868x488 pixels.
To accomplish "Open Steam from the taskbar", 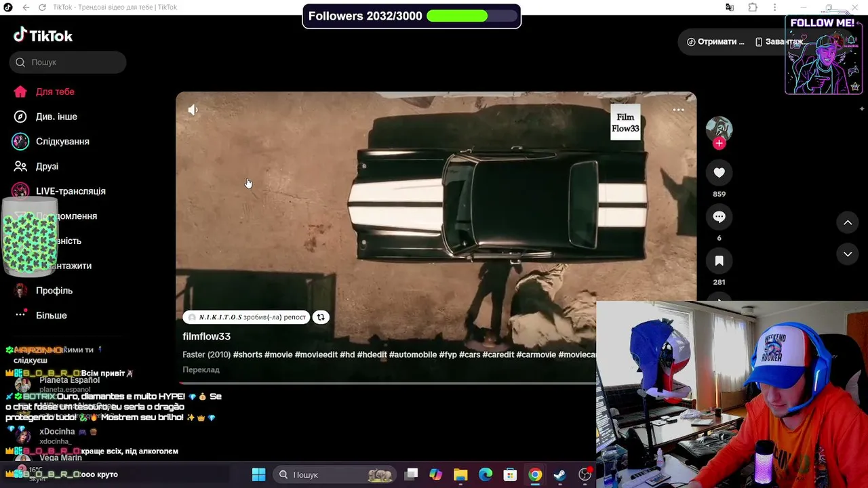I will click(x=559, y=474).
